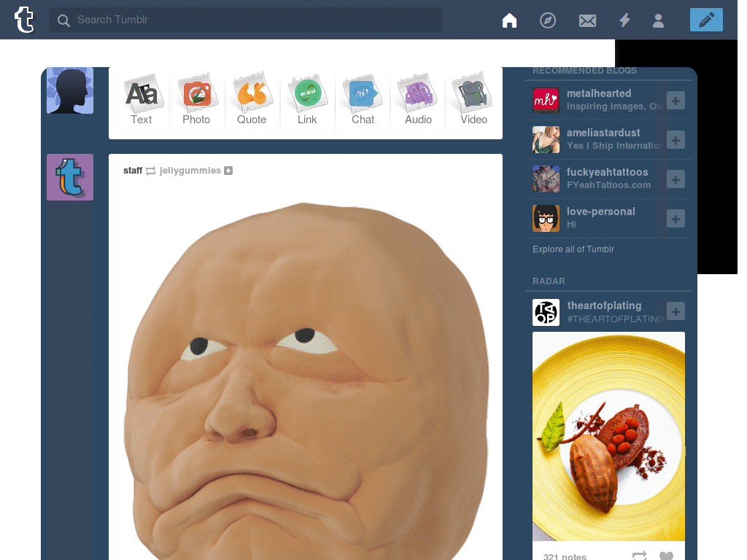Open the love-personal blog name
The height and width of the screenshot is (560, 747).
pyautogui.click(x=601, y=211)
